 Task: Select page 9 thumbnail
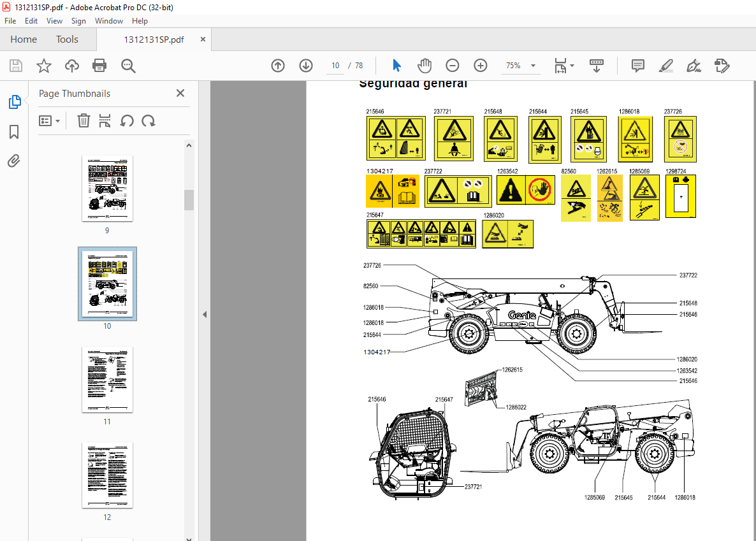point(107,189)
